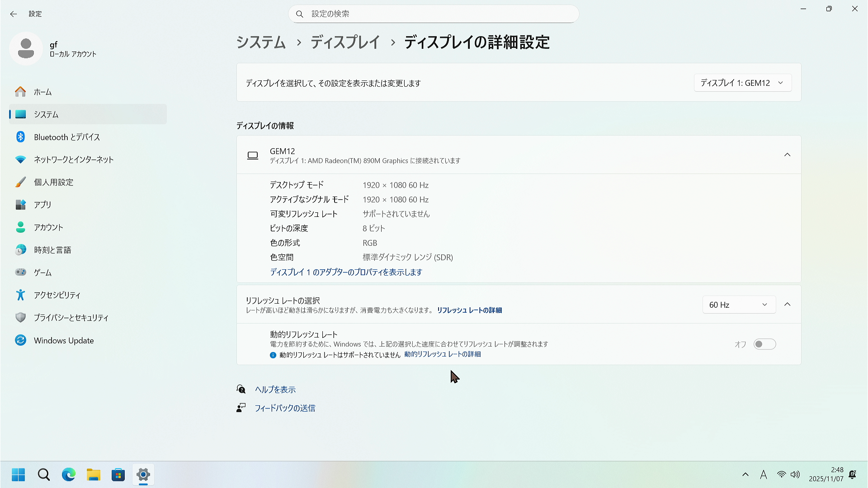868x488 pixels.
Task: Open the 個人用設定 page
Action: tap(53, 182)
